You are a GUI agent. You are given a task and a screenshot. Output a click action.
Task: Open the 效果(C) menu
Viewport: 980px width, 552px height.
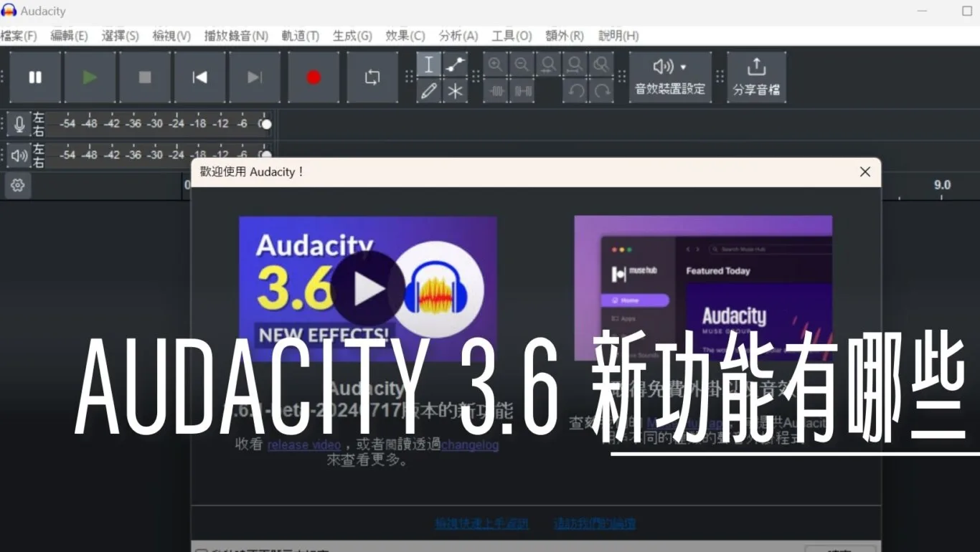click(405, 36)
